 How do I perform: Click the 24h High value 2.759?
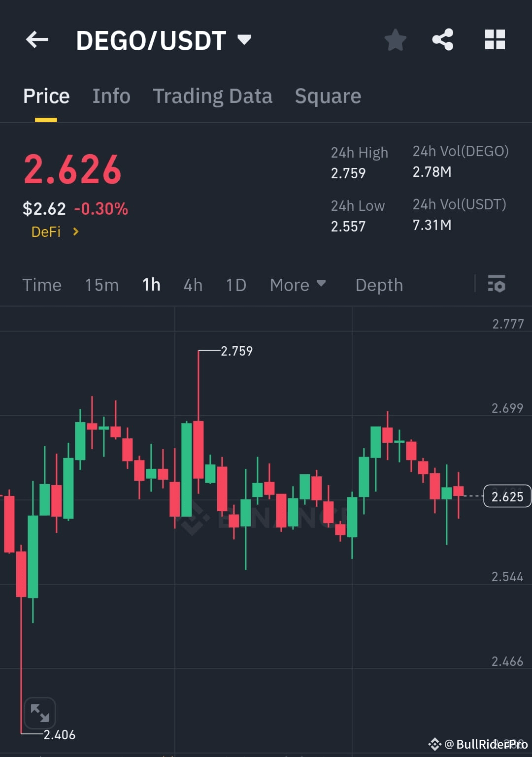coord(348,173)
